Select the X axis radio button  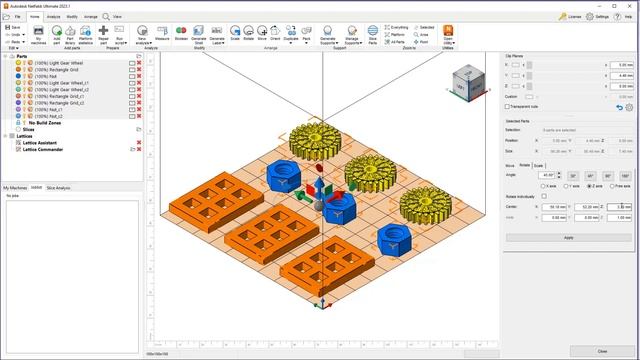[x=543, y=186]
